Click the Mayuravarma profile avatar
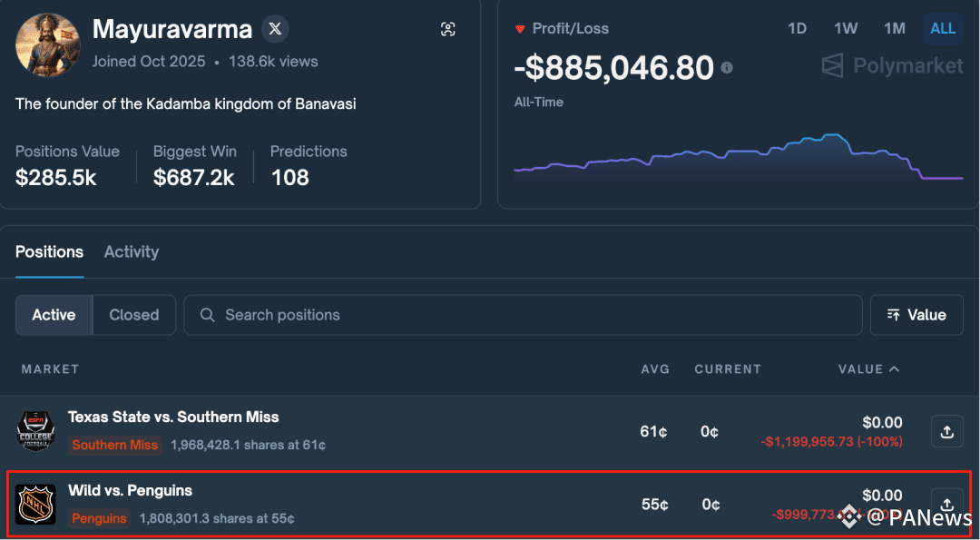This screenshot has height=540, width=980. [x=47, y=45]
